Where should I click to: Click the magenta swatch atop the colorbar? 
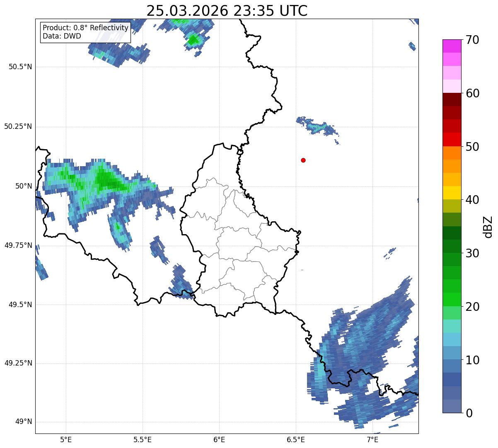pos(452,46)
